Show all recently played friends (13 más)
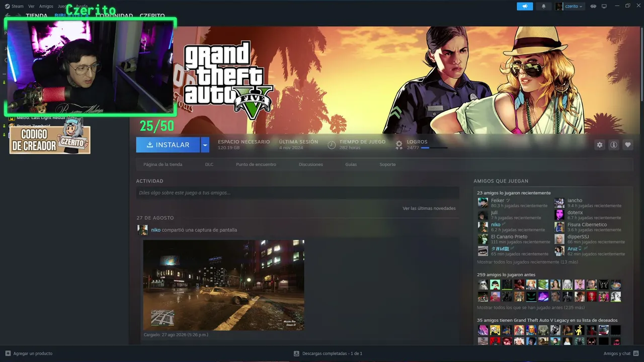The image size is (644, 362). coord(528,262)
